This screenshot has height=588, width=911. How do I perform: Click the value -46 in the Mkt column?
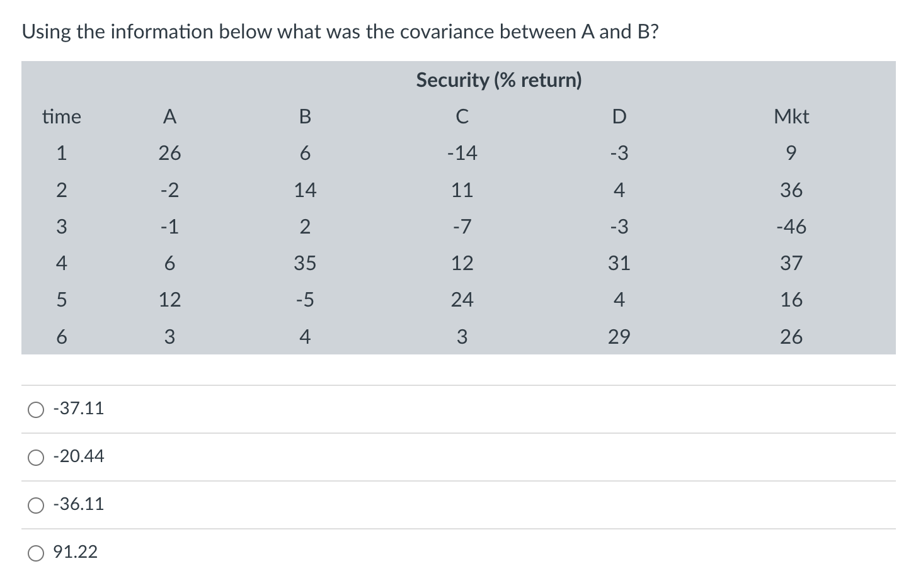coord(791,227)
